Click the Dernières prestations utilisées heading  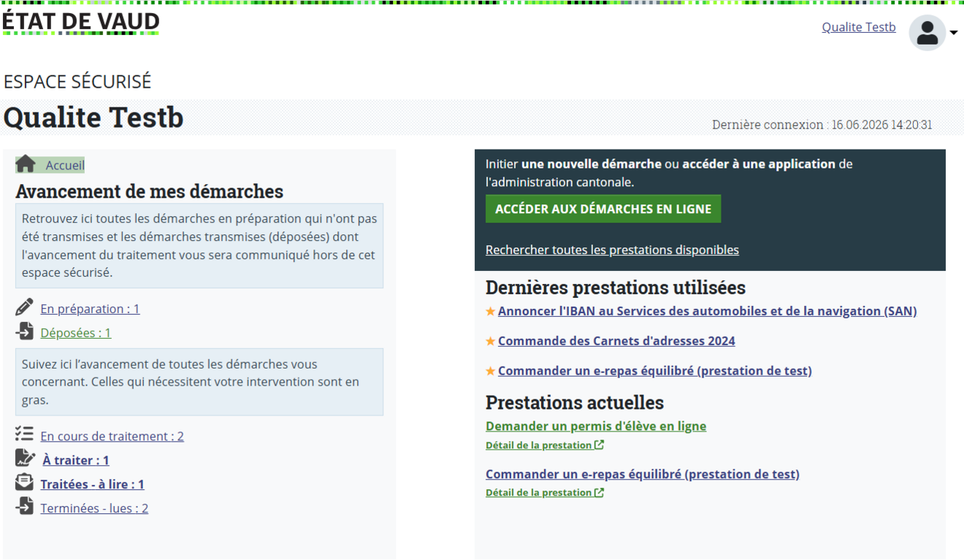[616, 288]
